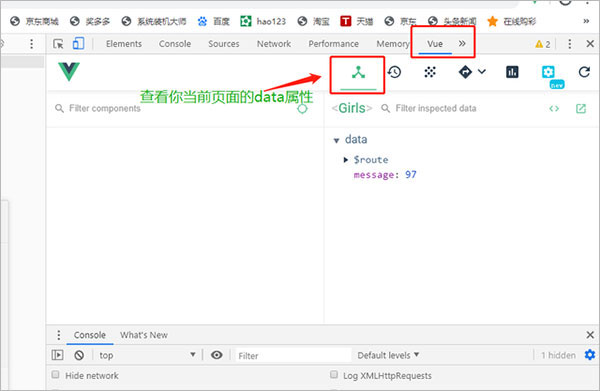Open the hao123 bookmark
The image size is (600, 391).
263,21
